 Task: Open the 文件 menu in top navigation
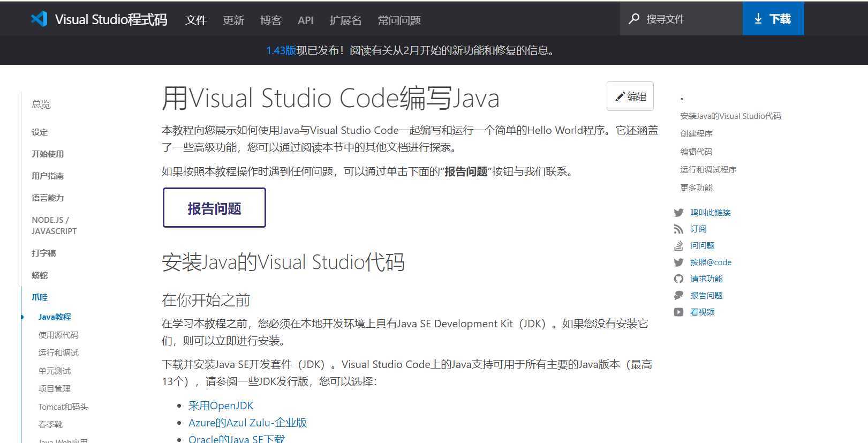pyautogui.click(x=196, y=20)
